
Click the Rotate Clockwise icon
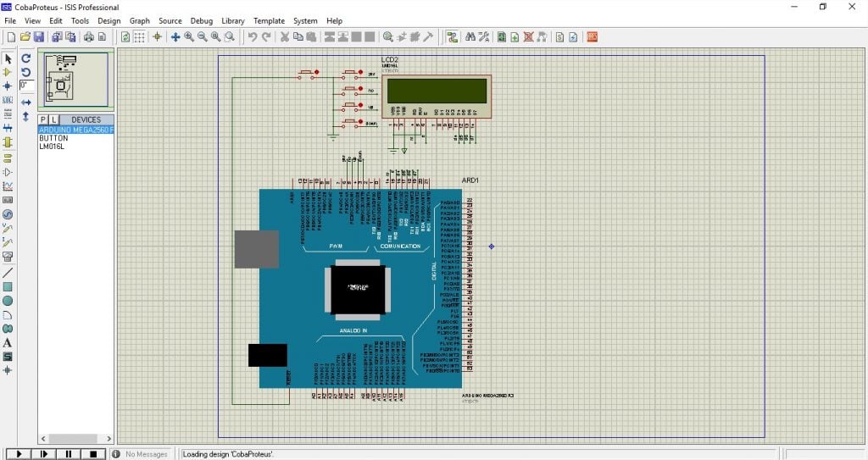pyautogui.click(x=26, y=58)
